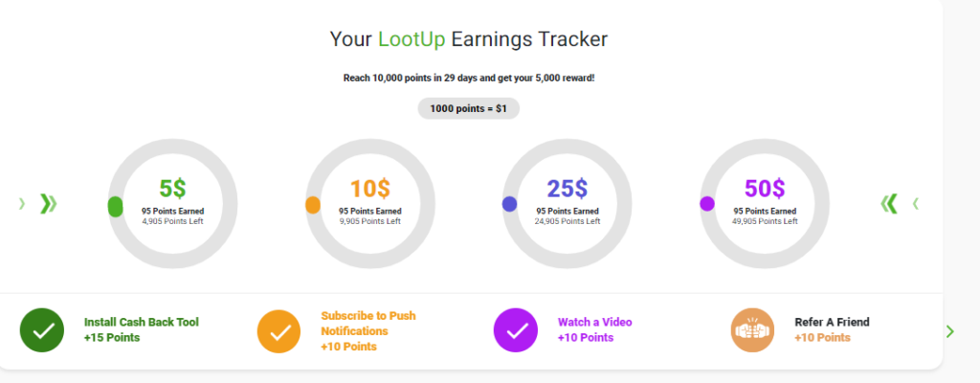
Task: Click the green double right chevron icon
Action: tap(48, 203)
